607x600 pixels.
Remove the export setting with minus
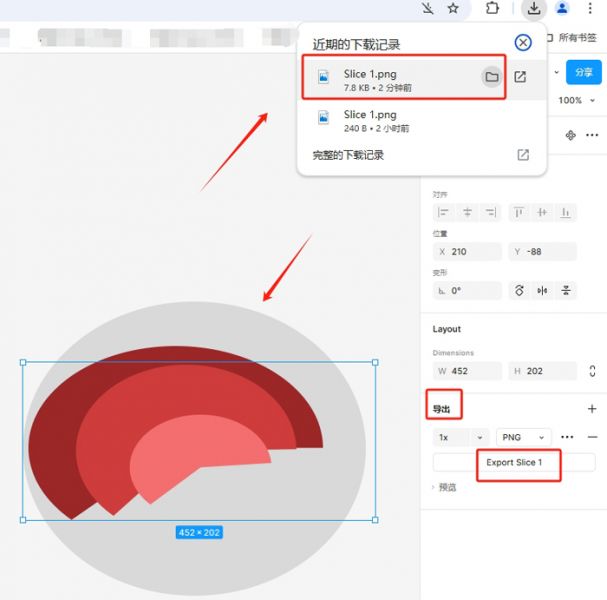tap(592, 437)
